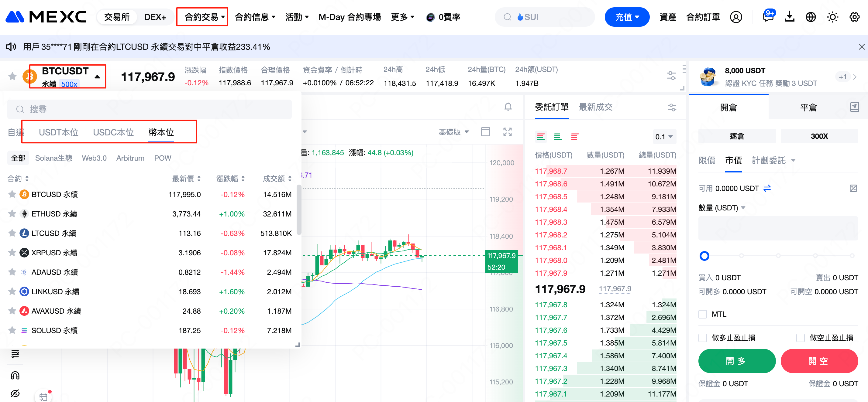Enable short take-profit stop-loss checkbox
Screen dimensions: 868x402
pos(800,338)
